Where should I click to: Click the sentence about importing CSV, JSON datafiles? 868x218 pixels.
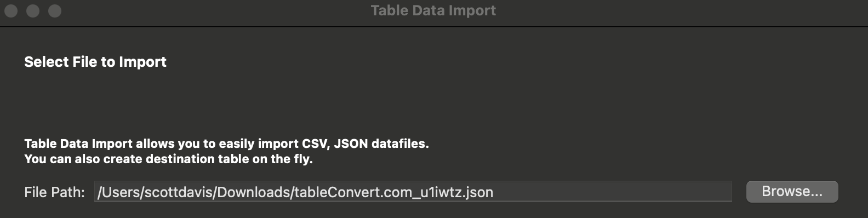226,144
